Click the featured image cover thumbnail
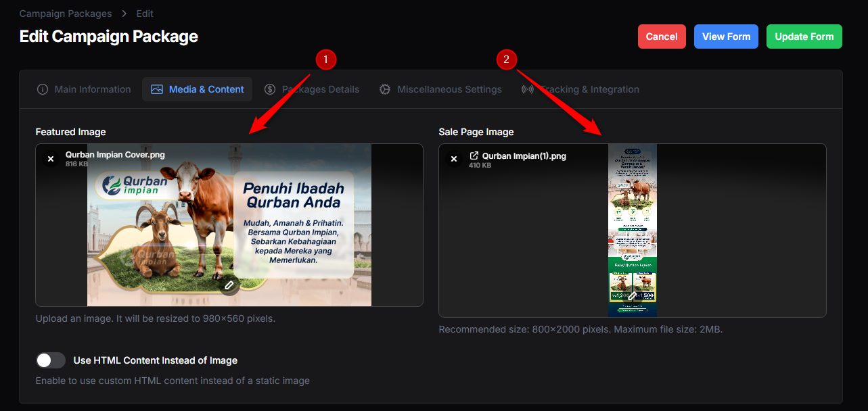The height and width of the screenshot is (411, 868). coord(229,225)
